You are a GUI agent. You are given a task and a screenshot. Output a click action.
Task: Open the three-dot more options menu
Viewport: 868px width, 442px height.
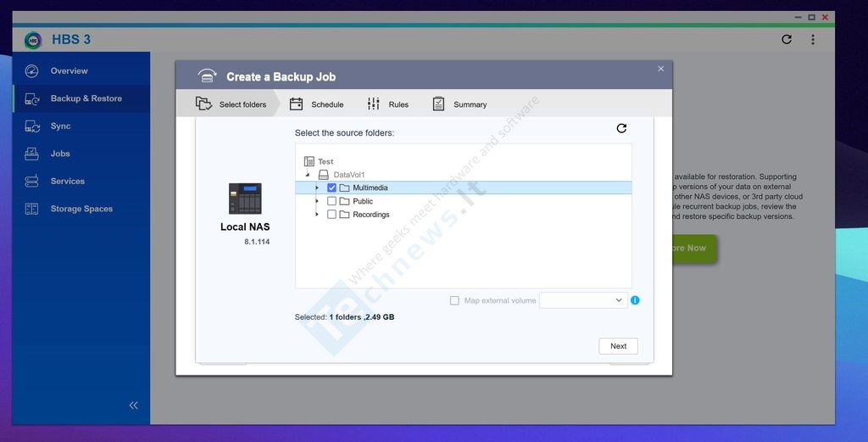[x=813, y=39]
